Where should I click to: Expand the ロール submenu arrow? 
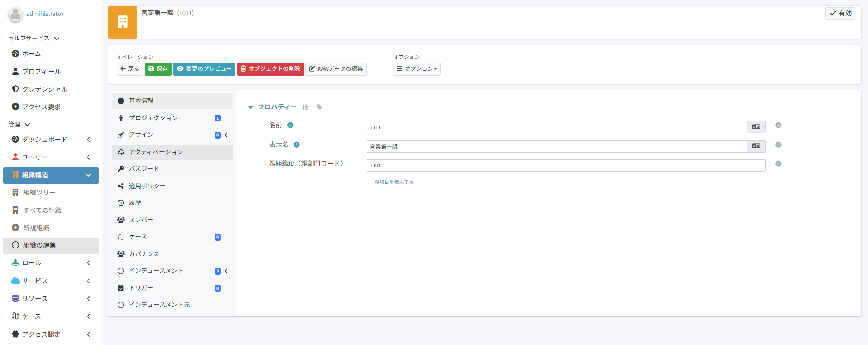click(88, 263)
